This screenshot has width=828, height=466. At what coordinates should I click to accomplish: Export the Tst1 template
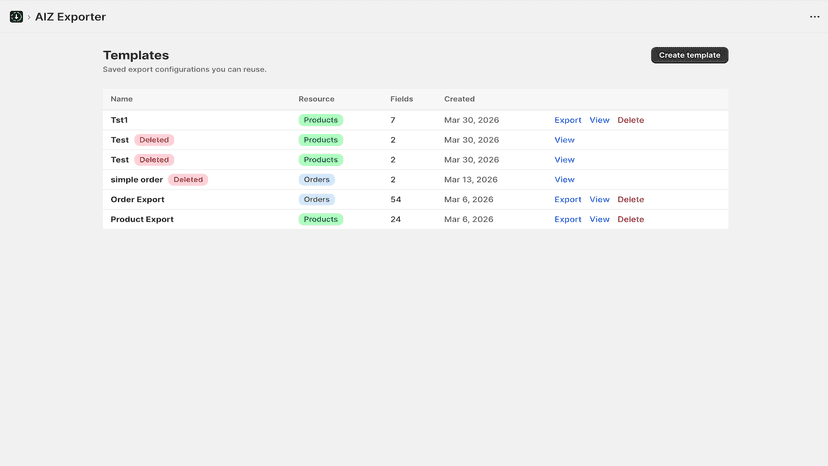[568, 120]
